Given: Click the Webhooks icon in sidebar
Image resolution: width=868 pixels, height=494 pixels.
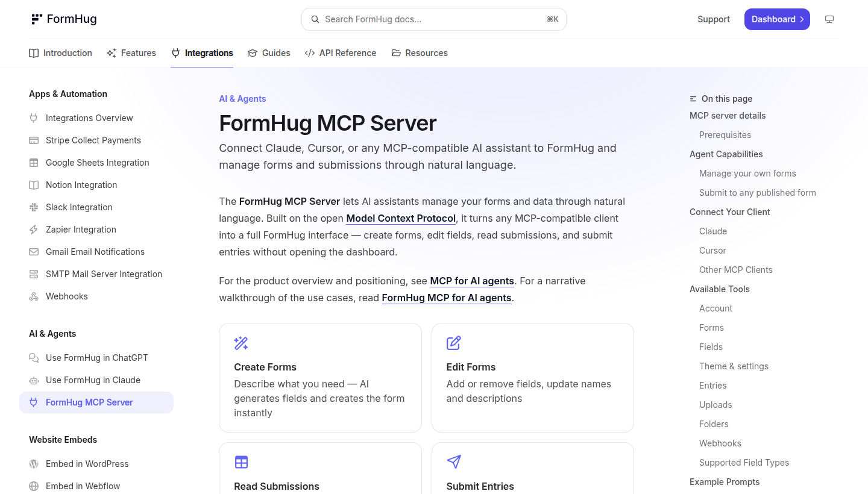Looking at the screenshot, I should pos(34,296).
